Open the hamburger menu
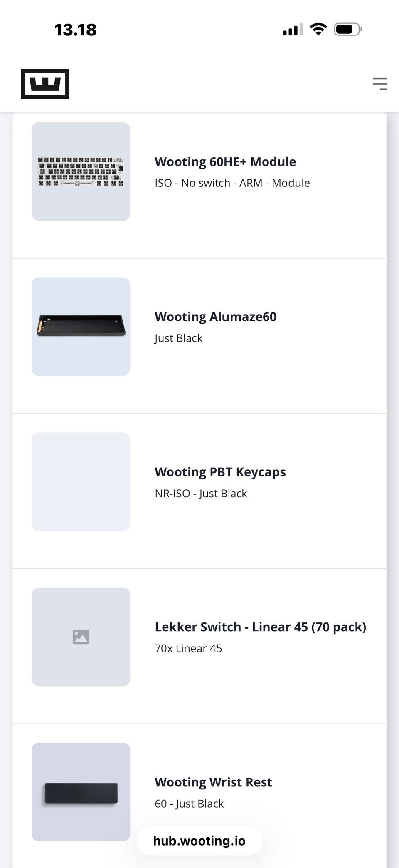The image size is (399, 868). tap(379, 84)
